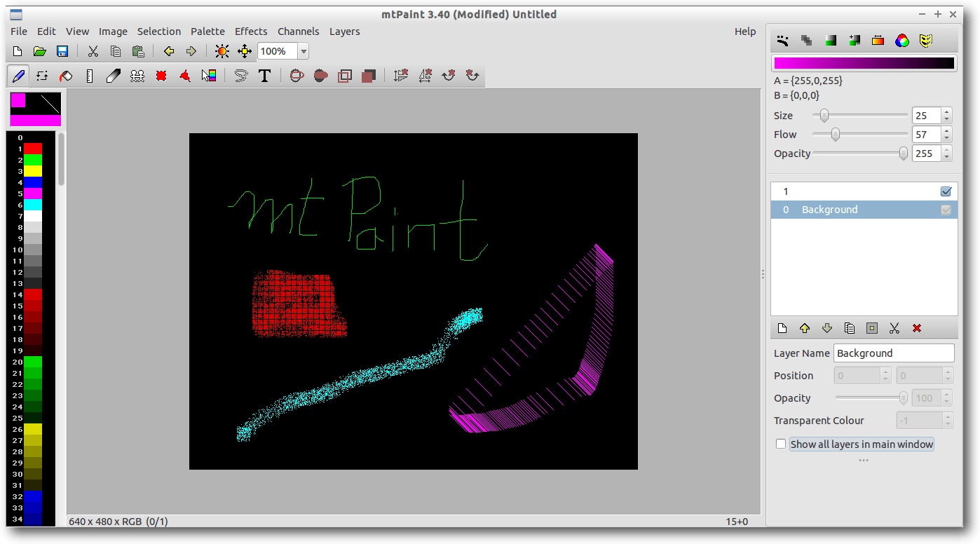Click the red X in the layers toolbar

point(917,328)
